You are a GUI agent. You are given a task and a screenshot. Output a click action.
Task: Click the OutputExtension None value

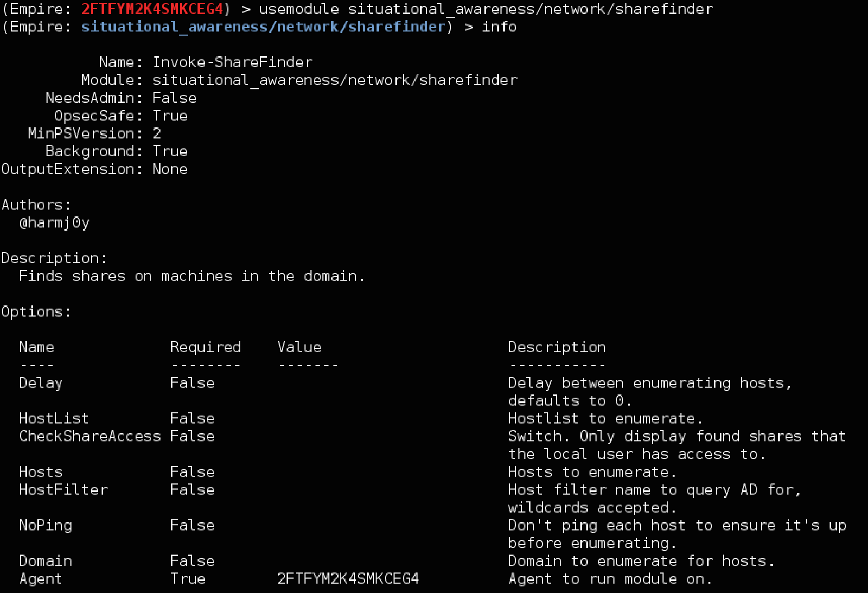[170, 169]
